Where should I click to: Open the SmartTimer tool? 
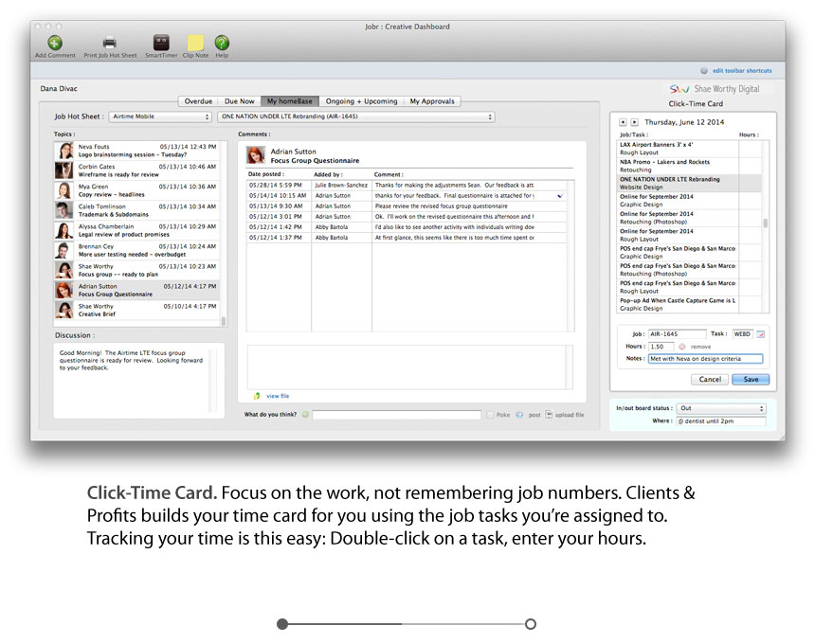[161, 43]
